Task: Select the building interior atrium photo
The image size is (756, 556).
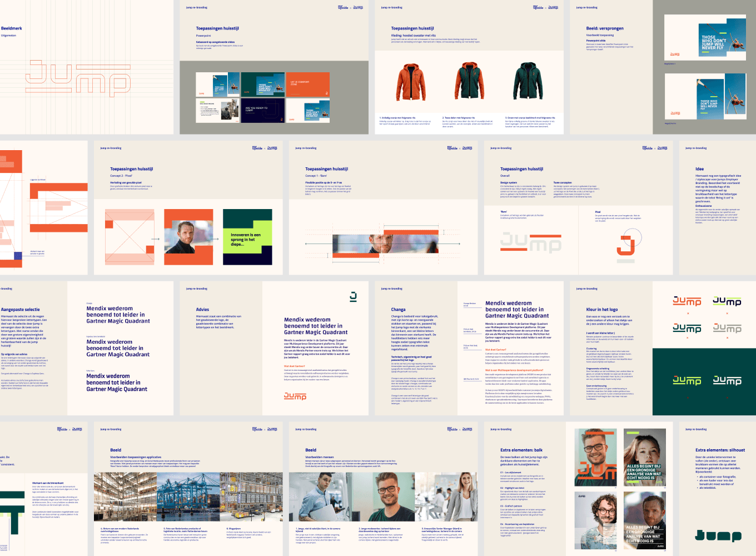Action: pyautogui.click(x=125, y=497)
